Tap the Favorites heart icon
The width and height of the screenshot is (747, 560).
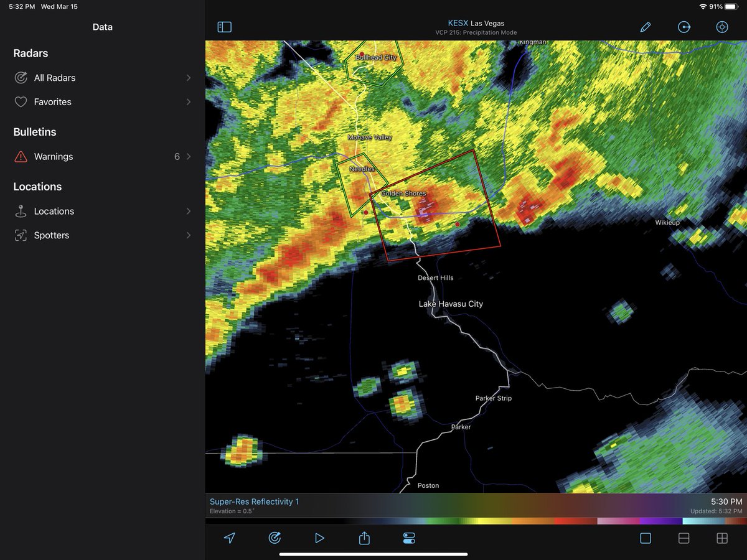coord(21,102)
